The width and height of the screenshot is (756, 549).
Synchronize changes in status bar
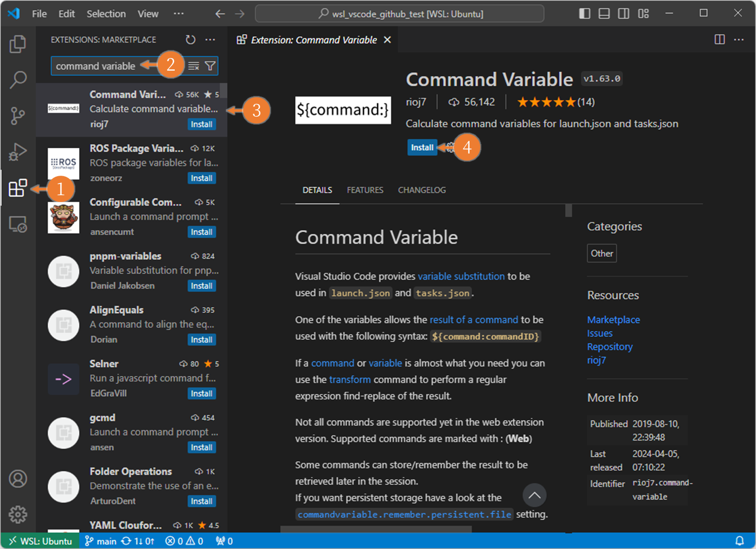[x=138, y=541]
